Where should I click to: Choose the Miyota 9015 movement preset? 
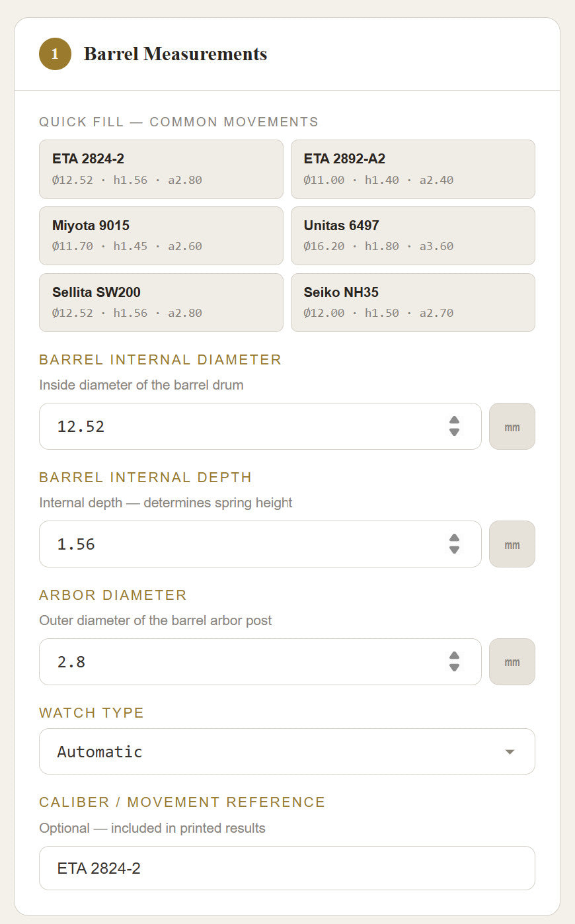pyautogui.click(x=161, y=236)
